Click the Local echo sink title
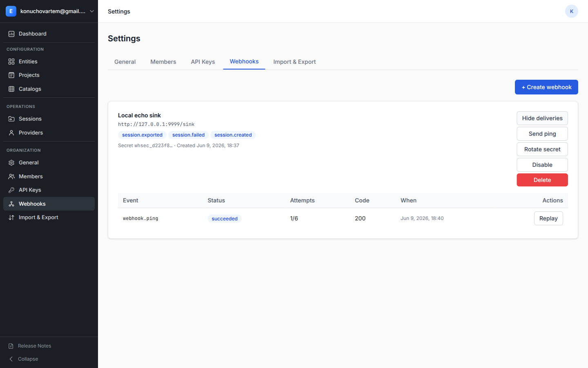Viewport: 588px width, 368px height. pyautogui.click(x=139, y=115)
